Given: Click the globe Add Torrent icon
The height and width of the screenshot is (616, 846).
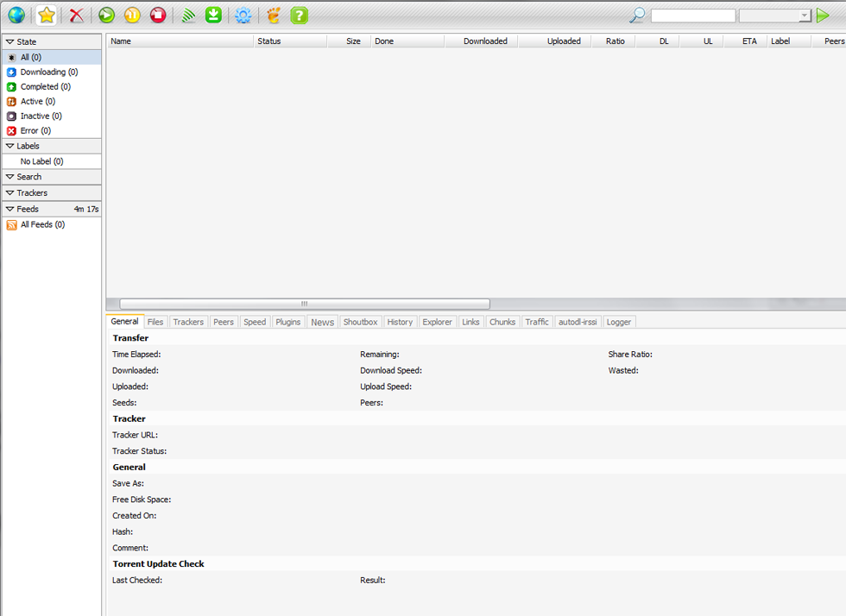Looking at the screenshot, I should [x=16, y=15].
